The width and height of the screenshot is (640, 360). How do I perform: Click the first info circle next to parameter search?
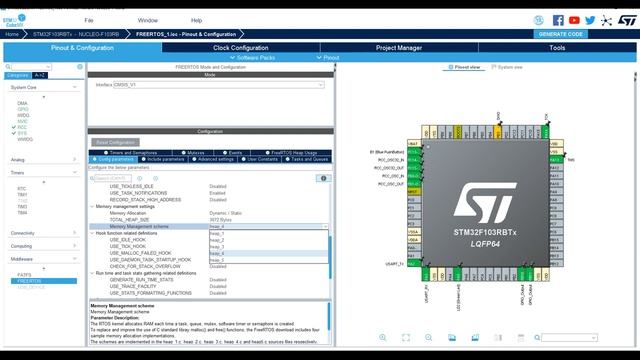(140, 178)
